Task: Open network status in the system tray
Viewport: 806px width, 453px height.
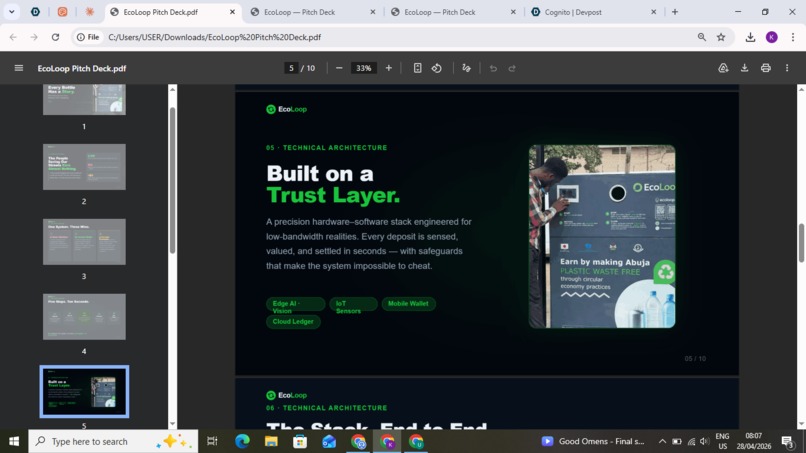Action: 691,441
